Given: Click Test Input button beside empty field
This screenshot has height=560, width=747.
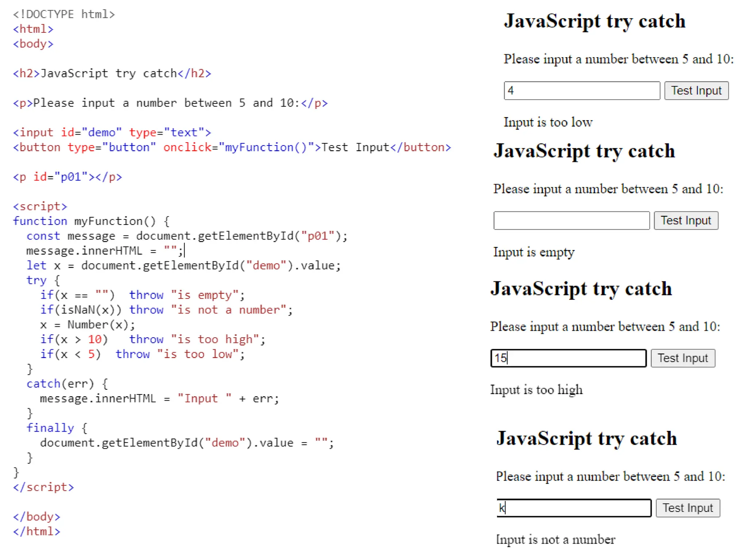Looking at the screenshot, I should [x=686, y=221].
